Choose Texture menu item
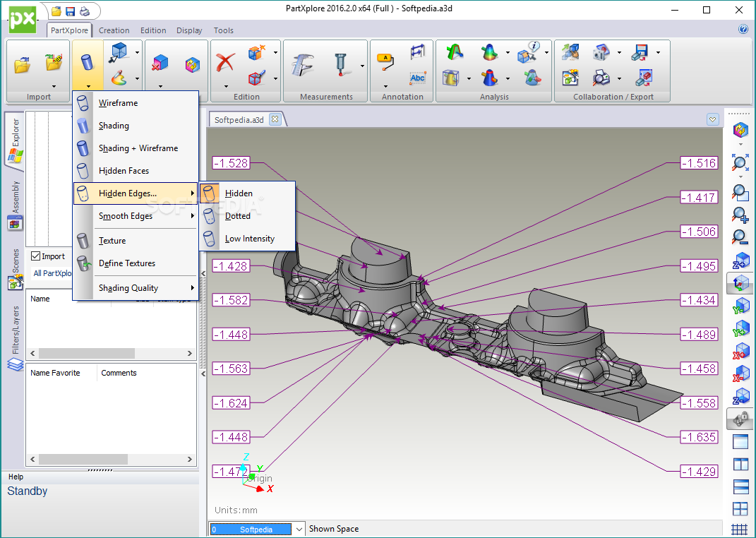The width and height of the screenshot is (756, 538). pyautogui.click(x=135, y=241)
